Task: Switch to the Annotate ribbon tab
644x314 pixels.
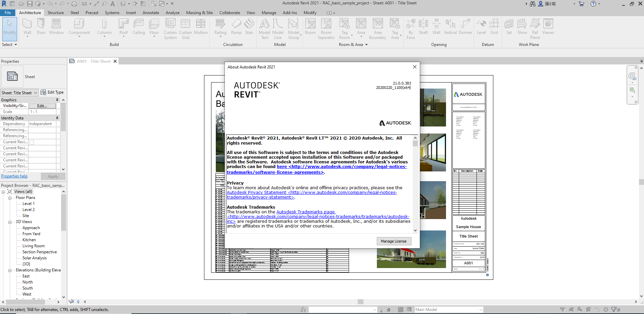Action: click(x=151, y=13)
